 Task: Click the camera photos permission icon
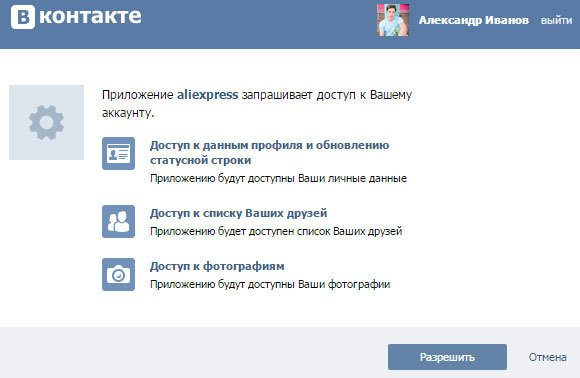pos(118,274)
